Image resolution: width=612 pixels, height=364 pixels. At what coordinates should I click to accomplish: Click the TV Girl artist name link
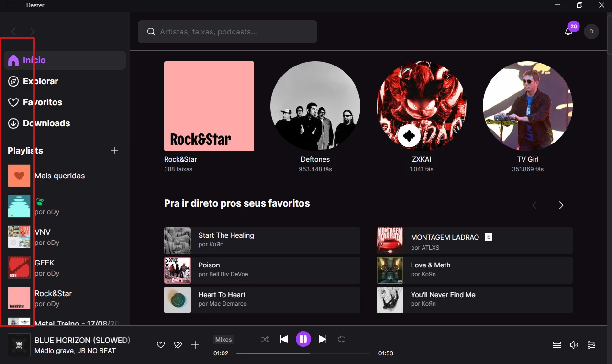pos(528,159)
